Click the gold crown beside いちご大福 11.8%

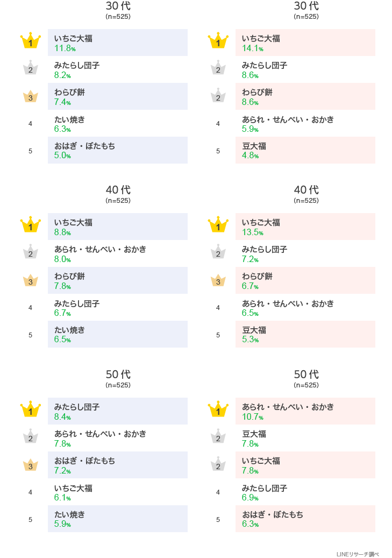(31, 41)
